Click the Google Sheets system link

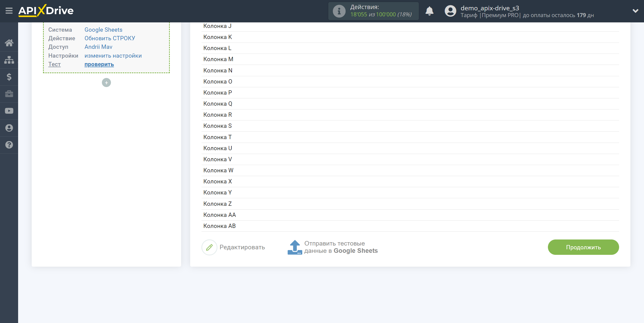tap(103, 30)
